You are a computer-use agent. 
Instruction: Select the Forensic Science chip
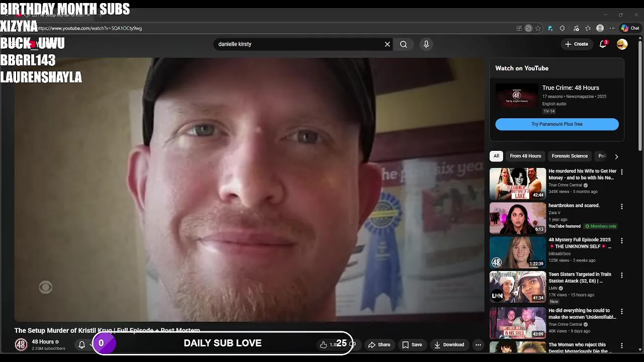click(x=570, y=156)
